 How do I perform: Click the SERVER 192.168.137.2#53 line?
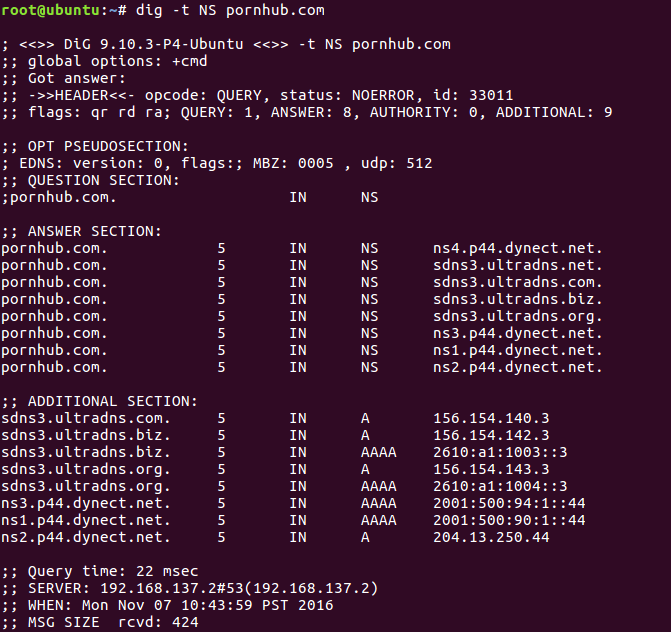[x=190, y=588]
